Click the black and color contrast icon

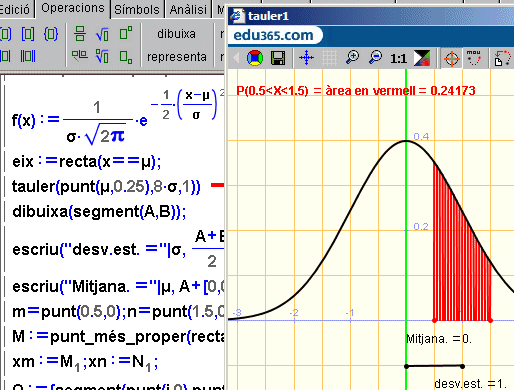coord(422,58)
